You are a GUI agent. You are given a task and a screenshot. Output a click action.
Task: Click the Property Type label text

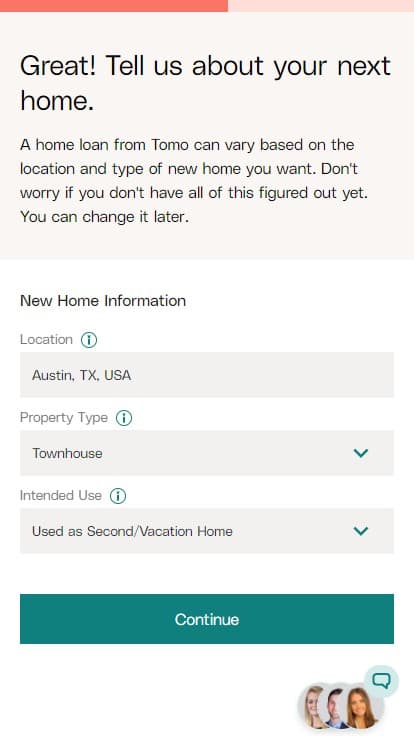64,418
